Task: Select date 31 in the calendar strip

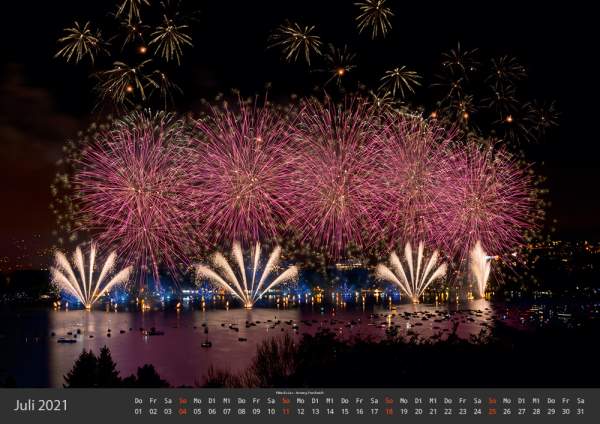Action: click(580, 412)
